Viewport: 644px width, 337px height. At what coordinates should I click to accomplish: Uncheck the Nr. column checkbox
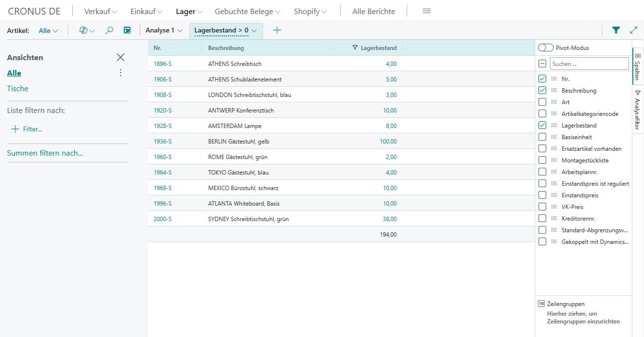543,79
